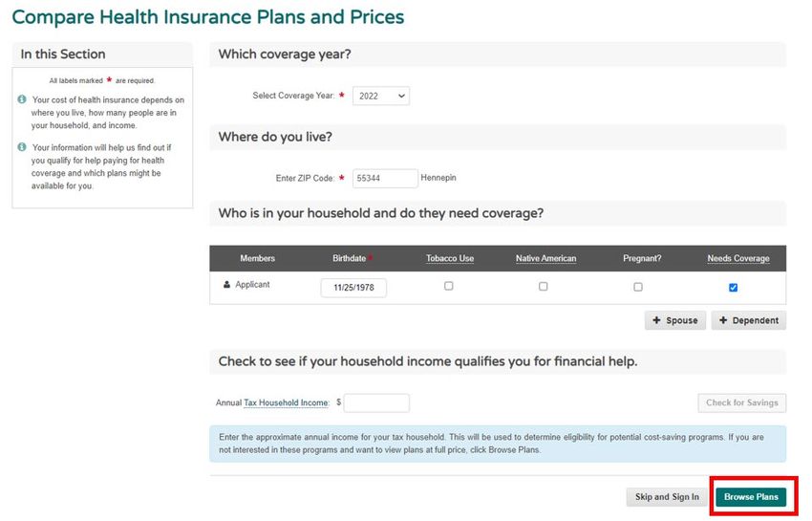
Task: Click the Native American column header
Action: click(545, 258)
